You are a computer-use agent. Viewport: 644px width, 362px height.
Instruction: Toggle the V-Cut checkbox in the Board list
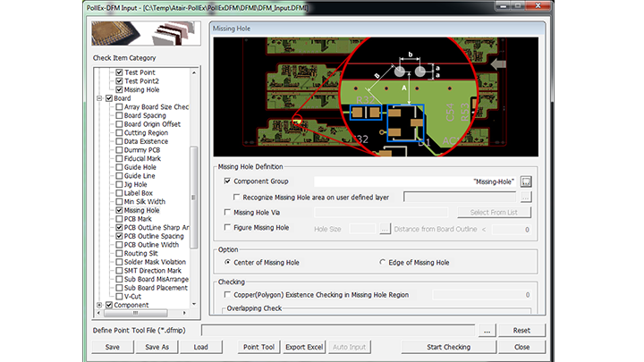119,296
